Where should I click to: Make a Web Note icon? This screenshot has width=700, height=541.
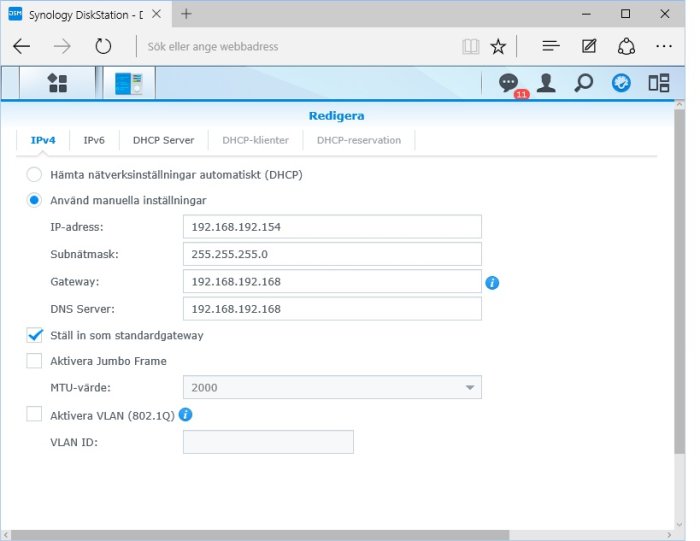point(589,46)
